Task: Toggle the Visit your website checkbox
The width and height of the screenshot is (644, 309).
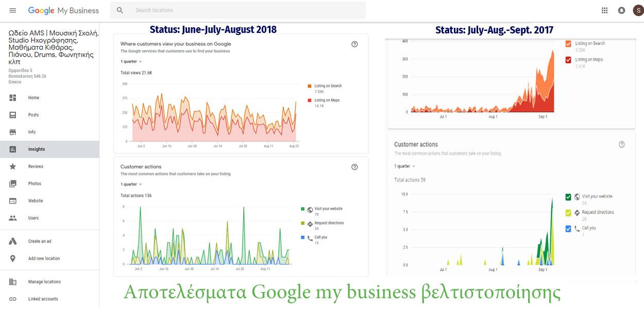Action: (568, 197)
